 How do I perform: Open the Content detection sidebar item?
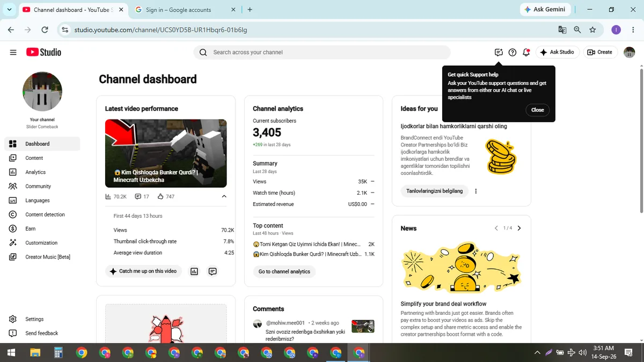42,215
